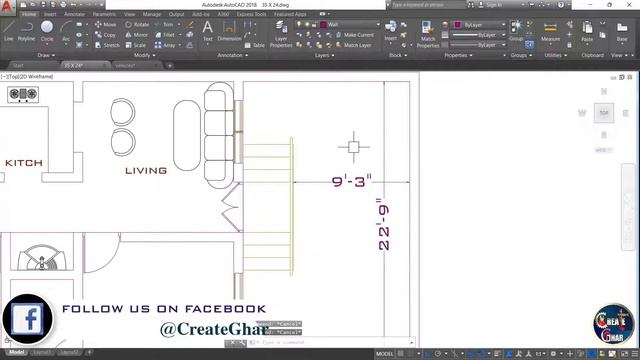Activate the Array command
This screenshot has height=360, width=640.
[x=165, y=45]
